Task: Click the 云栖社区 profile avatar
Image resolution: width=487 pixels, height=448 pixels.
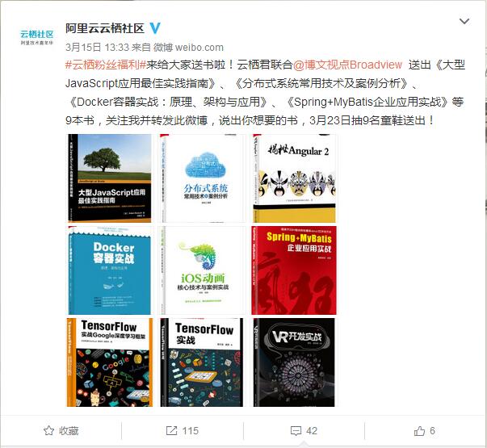Action: coord(37,38)
